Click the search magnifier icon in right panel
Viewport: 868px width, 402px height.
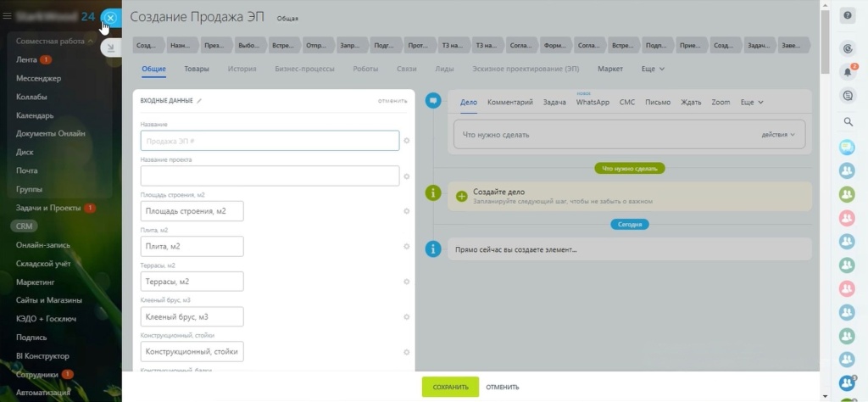(x=847, y=122)
